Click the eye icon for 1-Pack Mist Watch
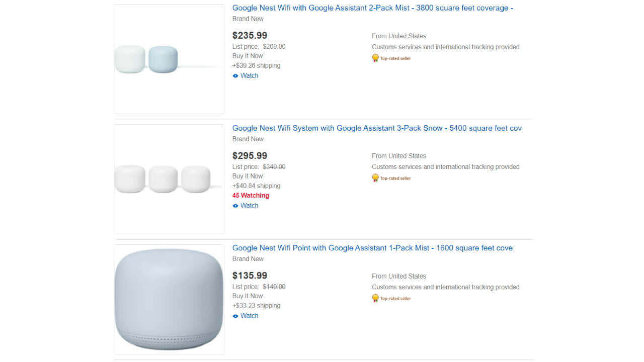The width and height of the screenshot is (644, 362). coord(235,316)
